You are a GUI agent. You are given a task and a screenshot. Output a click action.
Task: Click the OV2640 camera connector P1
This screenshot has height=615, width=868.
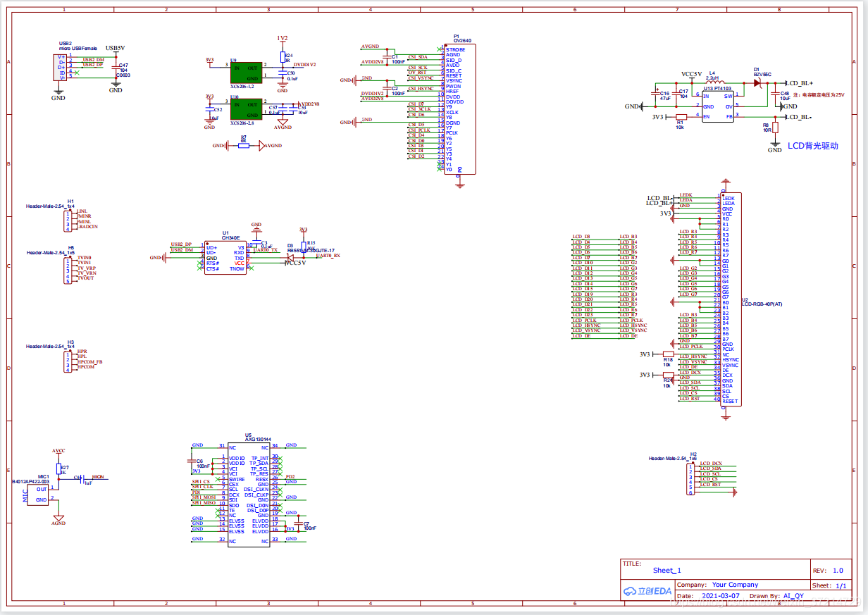coord(460,109)
